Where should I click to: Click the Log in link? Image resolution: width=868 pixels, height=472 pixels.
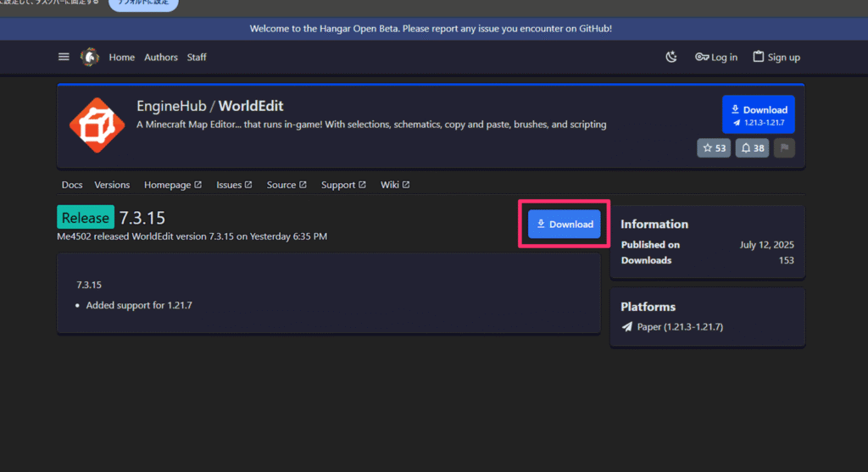pos(716,57)
